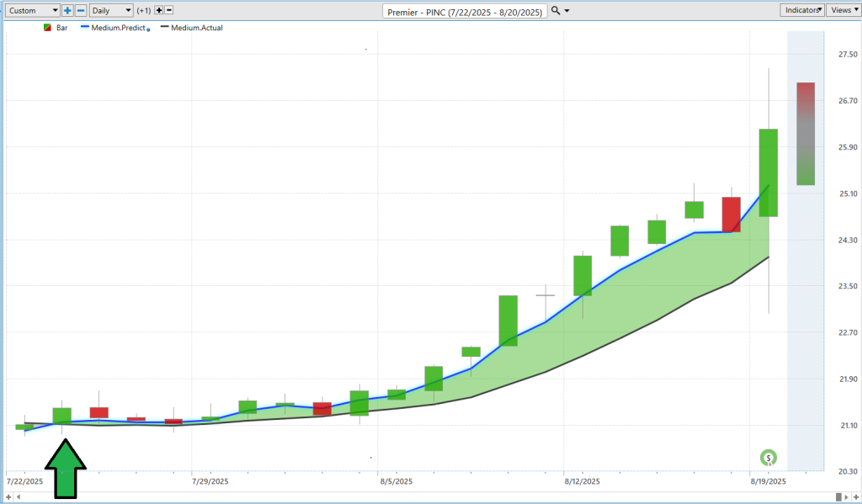This screenshot has height=504, width=862.
Task: Click the Premier - PINC symbol field
Action: (x=465, y=11)
